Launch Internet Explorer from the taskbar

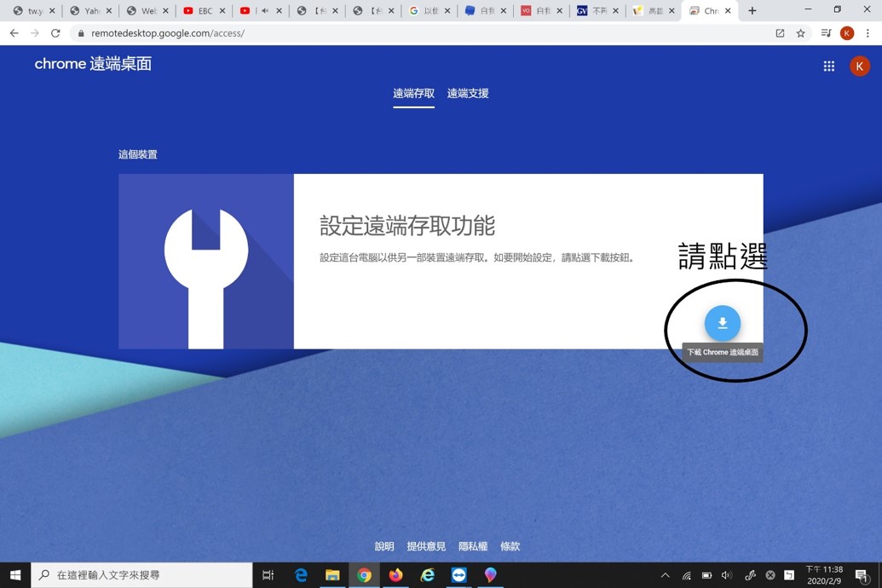click(427, 575)
